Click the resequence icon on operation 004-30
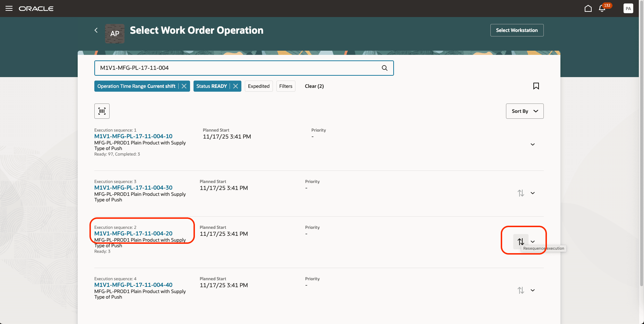644x324 pixels. 521,193
